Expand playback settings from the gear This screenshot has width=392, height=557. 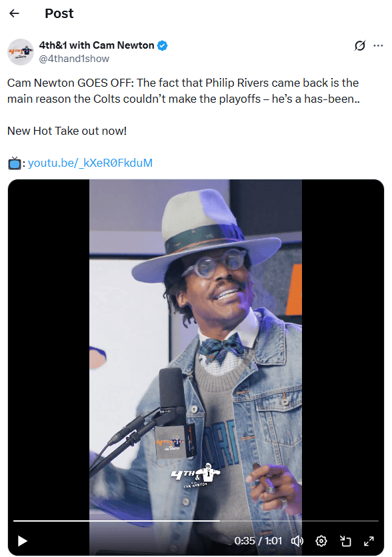321,541
